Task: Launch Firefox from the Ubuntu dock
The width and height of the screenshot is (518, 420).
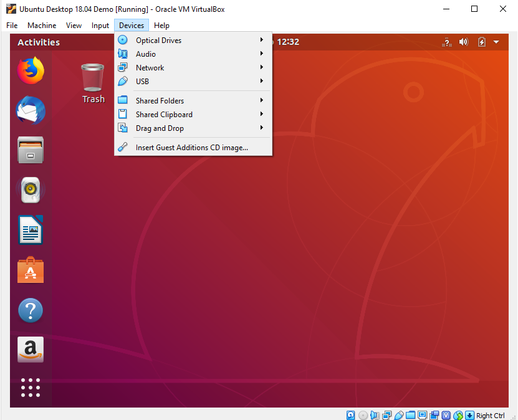Action: pyautogui.click(x=31, y=70)
